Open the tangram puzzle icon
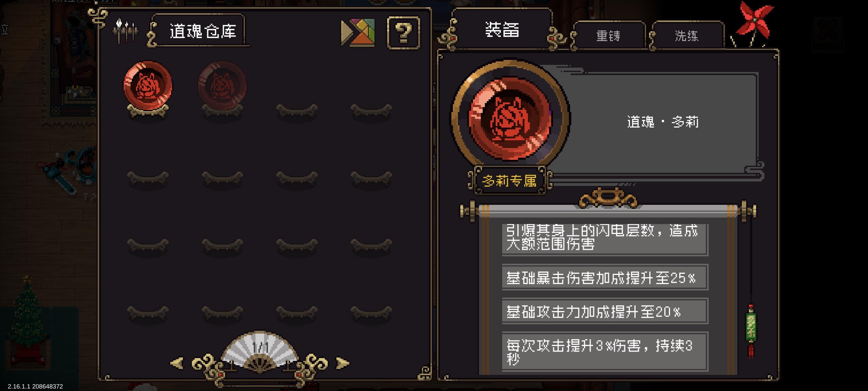The image size is (868, 391). [x=358, y=32]
